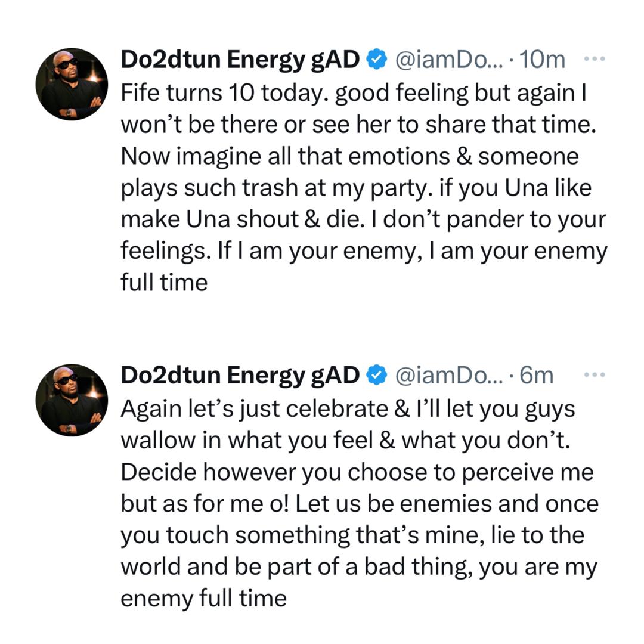Click the verified badge on the first tweet
The width and height of the screenshot is (644, 644).
point(375,58)
